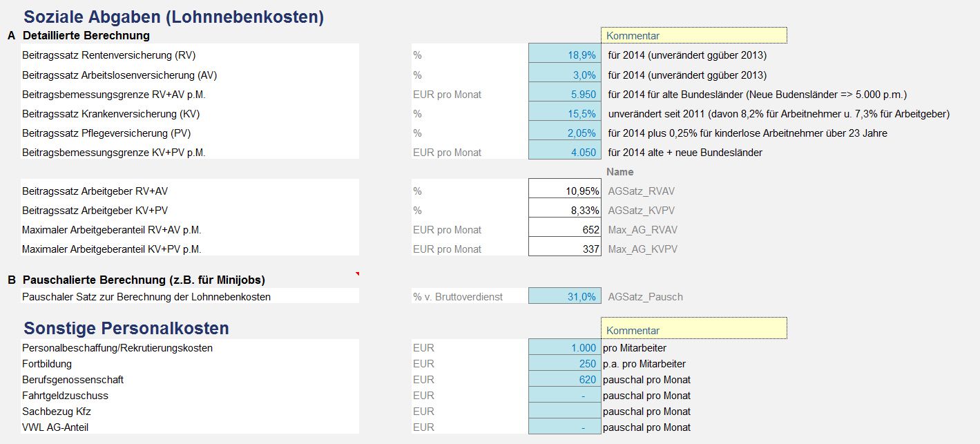Screen dimensions: 980x444
Task: Click the 4.050 Beitragsbemessungsgrenze KV+PV cell
Action: (x=564, y=152)
